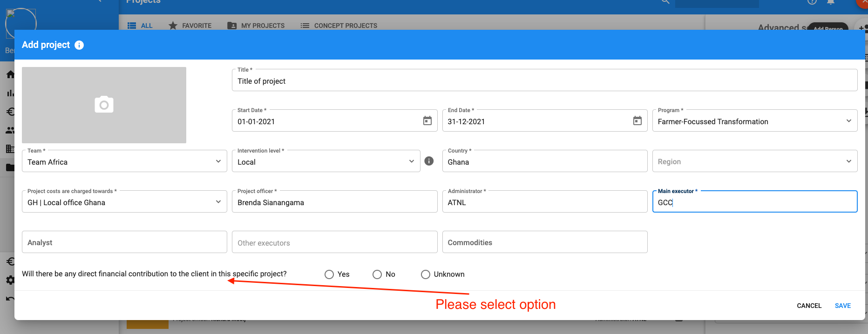Click the SAVE button
This screenshot has width=868, height=334.
tap(842, 306)
